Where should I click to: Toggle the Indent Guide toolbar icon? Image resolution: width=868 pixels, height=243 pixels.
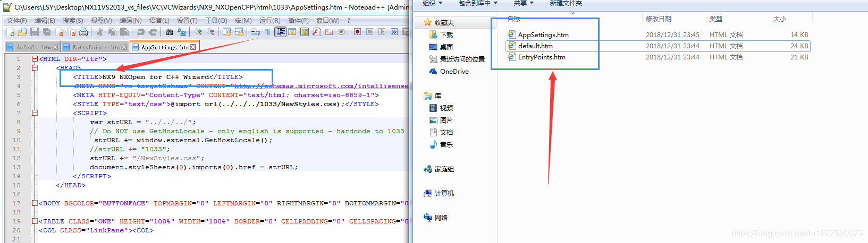click(280, 32)
